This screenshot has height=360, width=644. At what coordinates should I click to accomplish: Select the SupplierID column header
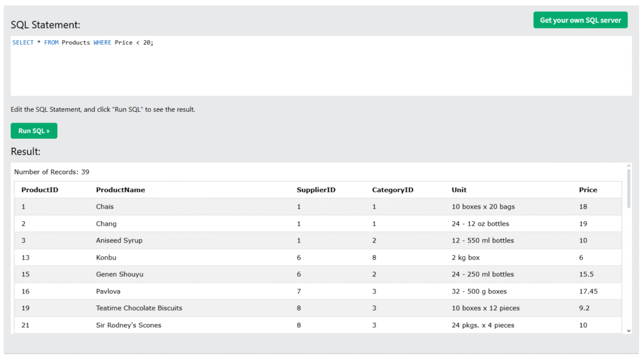pyautogui.click(x=316, y=190)
